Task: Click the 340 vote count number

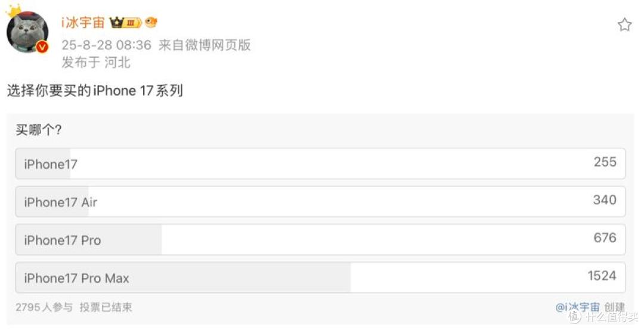Action: tap(605, 200)
